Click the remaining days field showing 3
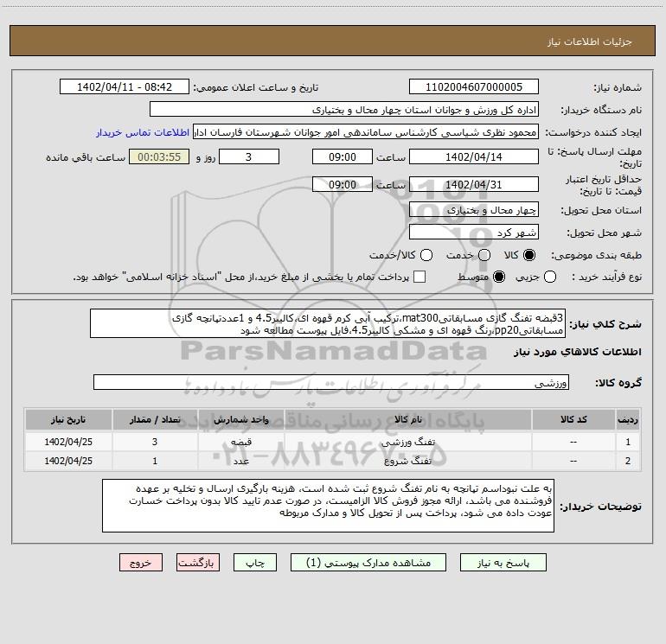Viewport: 666px width, 644px height. [249, 156]
